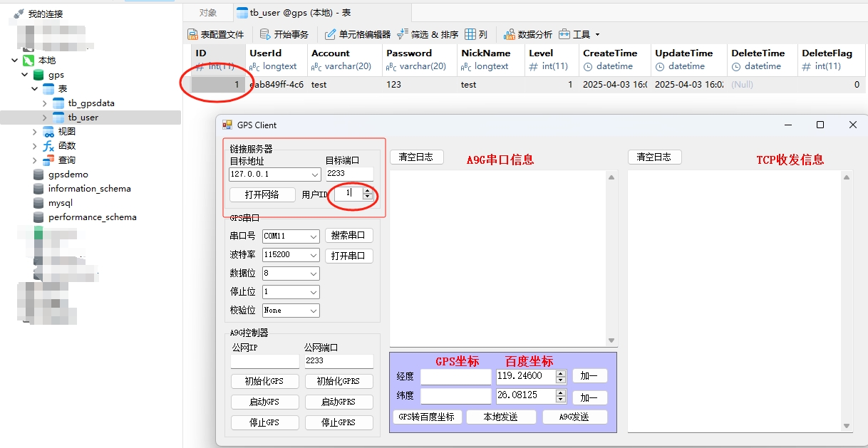Click the 启动GPS button
868x448 pixels.
264,402
